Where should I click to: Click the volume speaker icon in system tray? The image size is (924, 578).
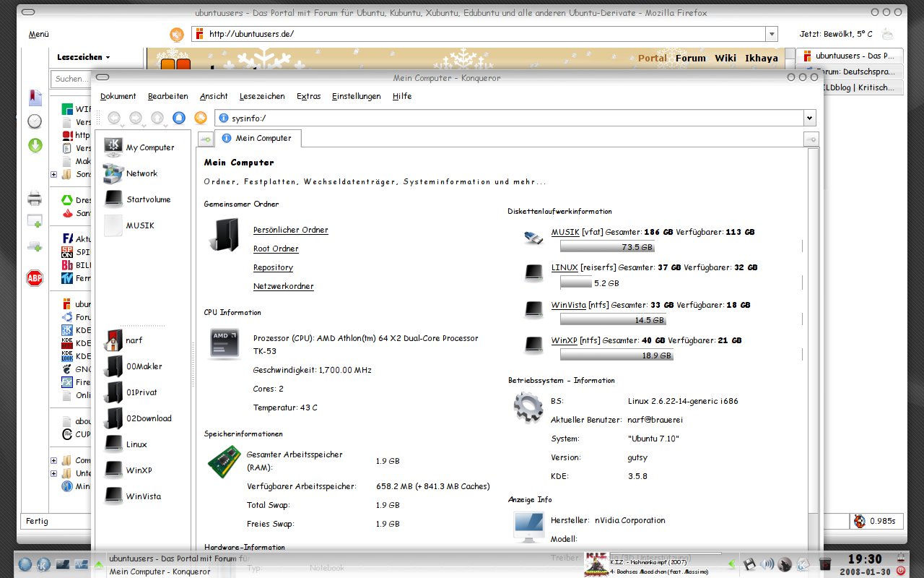pyautogui.click(x=767, y=564)
